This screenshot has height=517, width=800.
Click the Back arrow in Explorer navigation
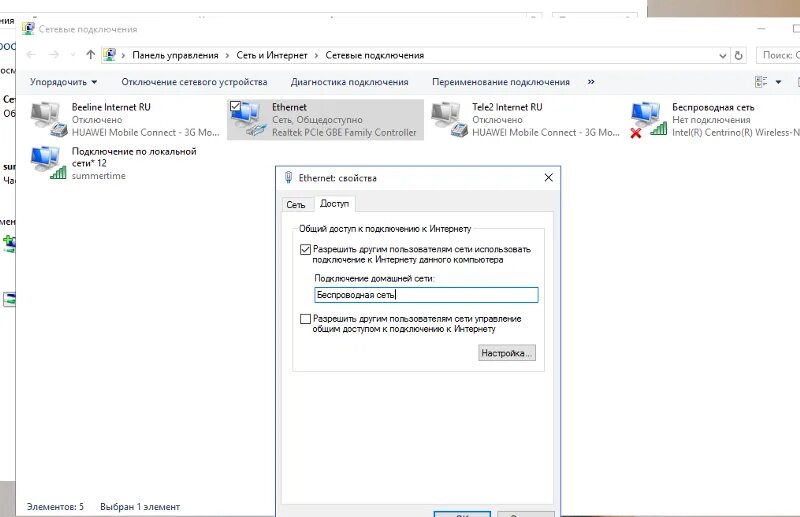31,55
